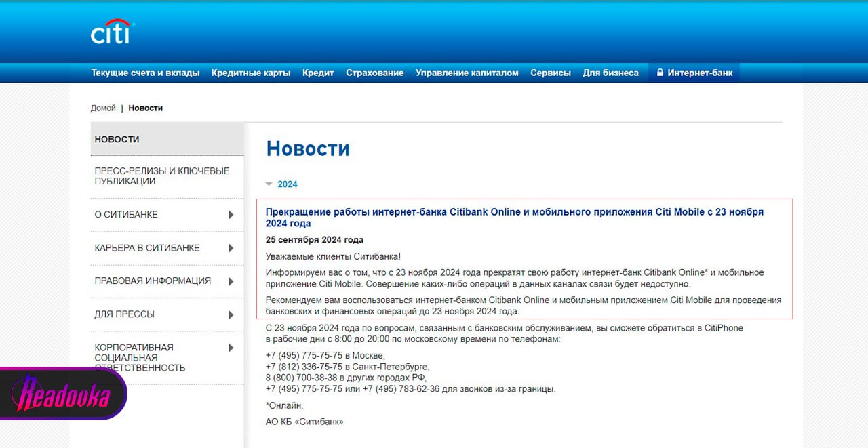Click the Новости breadcrumb
The width and height of the screenshot is (868, 448).
pyautogui.click(x=146, y=108)
